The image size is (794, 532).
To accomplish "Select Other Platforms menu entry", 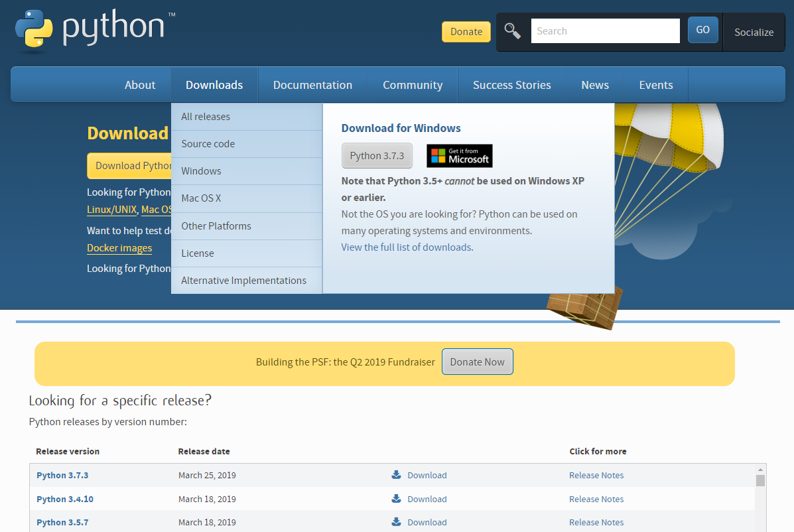I will point(247,226).
